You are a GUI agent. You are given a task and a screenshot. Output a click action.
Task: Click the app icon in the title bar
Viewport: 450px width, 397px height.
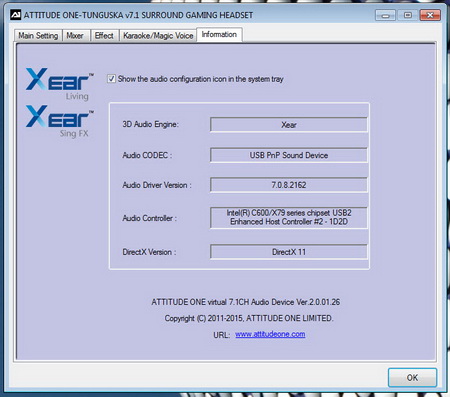[x=15, y=15]
